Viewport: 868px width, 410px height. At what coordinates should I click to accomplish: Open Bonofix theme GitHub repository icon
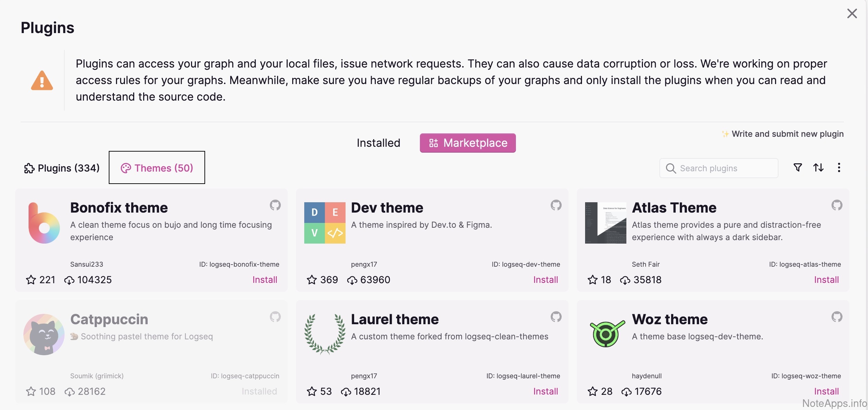(275, 205)
